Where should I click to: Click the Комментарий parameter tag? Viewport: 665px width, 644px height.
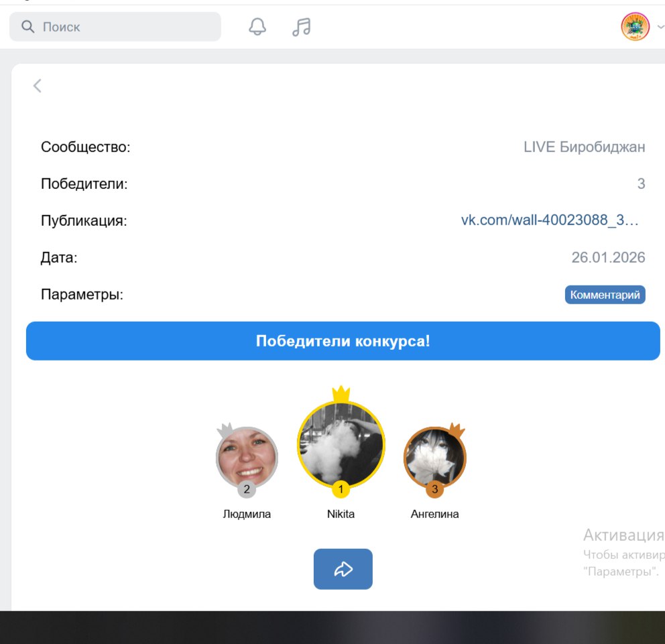coord(605,295)
